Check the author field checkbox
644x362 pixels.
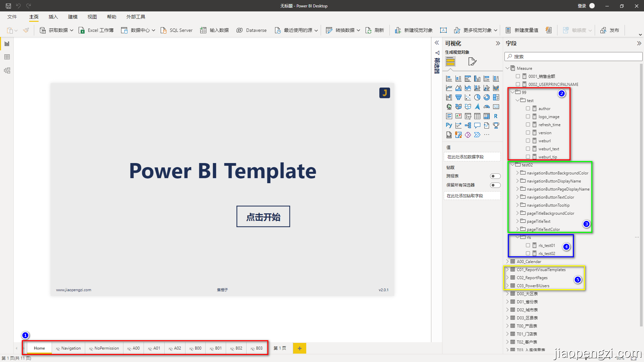tap(528, 109)
